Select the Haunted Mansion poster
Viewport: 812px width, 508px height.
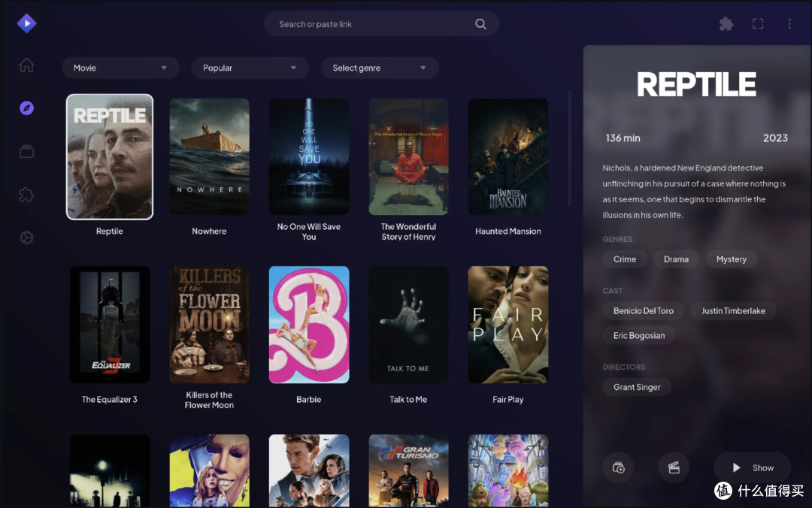[508, 157]
